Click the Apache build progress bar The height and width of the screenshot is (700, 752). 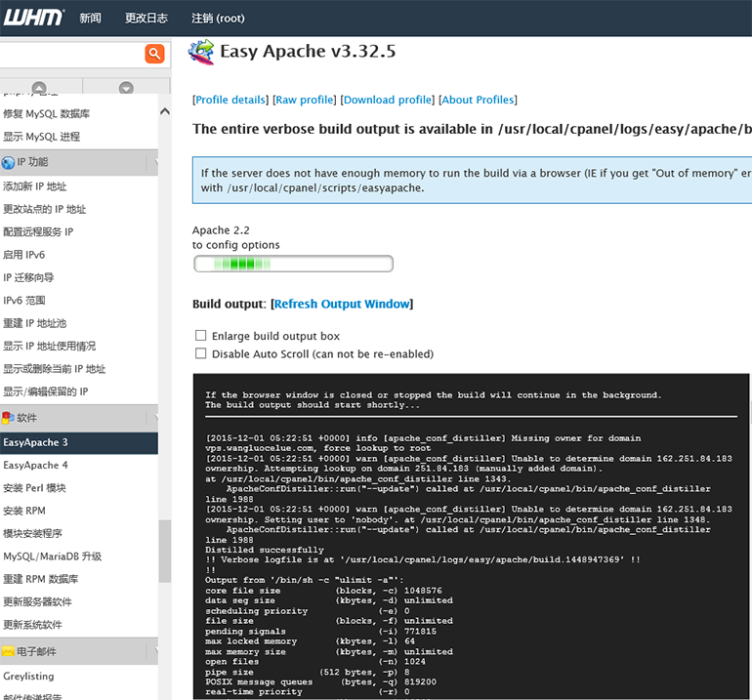click(x=294, y=264)
